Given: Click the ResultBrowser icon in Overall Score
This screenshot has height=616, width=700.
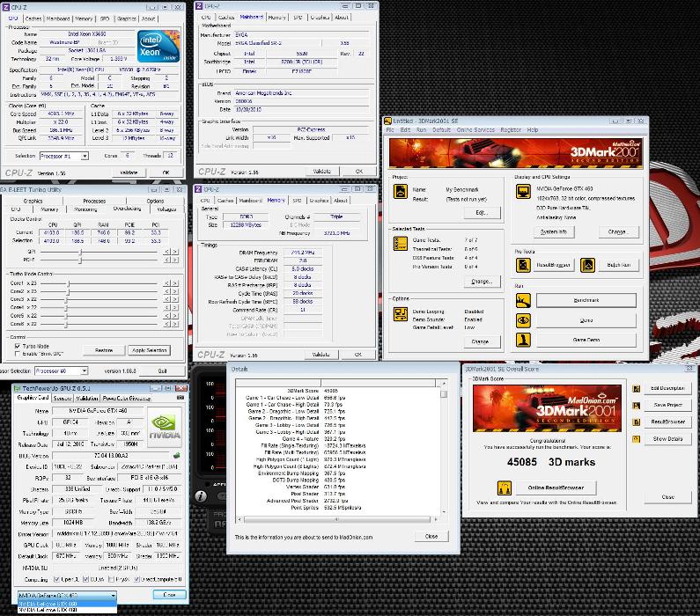Looking at the screenshot, I should coord(636,422).
